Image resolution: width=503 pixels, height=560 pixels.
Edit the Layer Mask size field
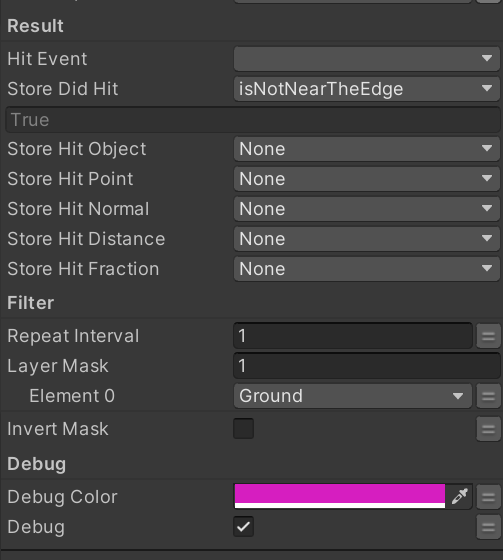click(367, 366)
